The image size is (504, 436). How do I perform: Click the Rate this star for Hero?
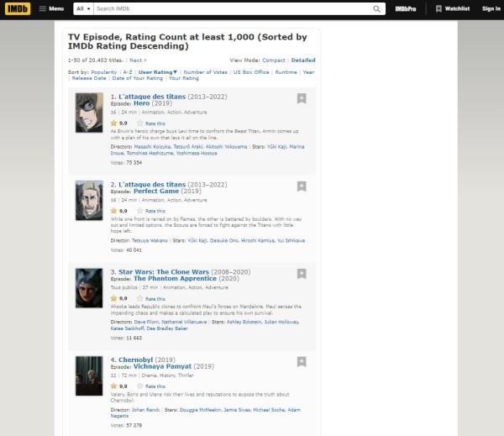[x=139, y=123]
